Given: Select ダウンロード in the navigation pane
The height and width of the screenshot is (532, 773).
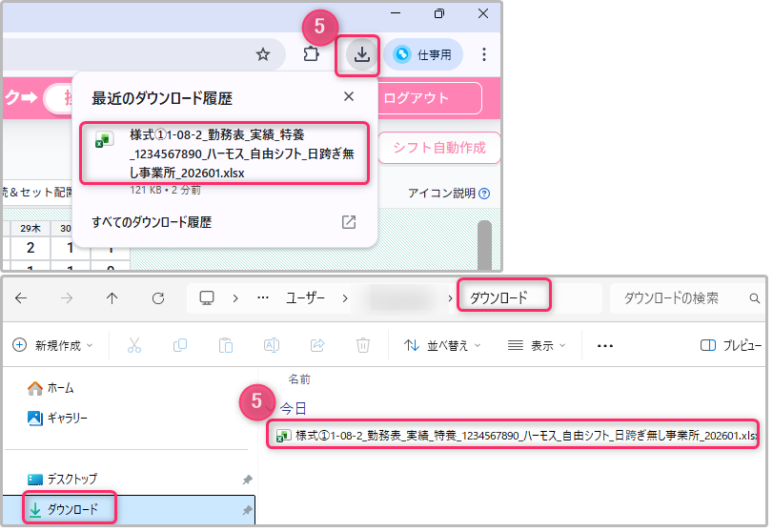Looking at the screenshot, I should coord(71,509).
